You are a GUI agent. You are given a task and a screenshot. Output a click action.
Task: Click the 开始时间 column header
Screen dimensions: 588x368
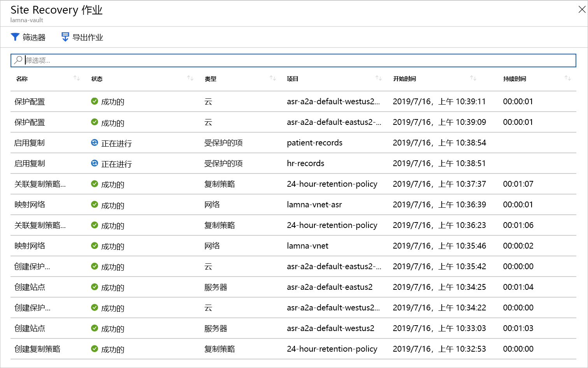[x=404, y=79]
